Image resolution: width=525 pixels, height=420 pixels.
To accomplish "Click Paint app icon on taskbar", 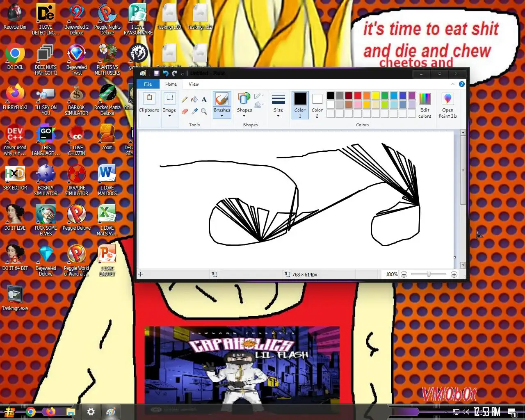I will 111,412.
